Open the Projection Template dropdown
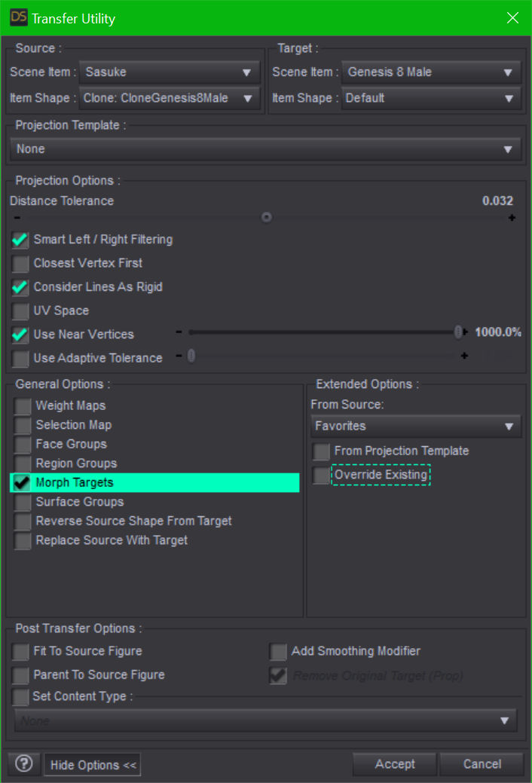The height and width of the screenshot is (783, 532). click(x=265, y=149)
